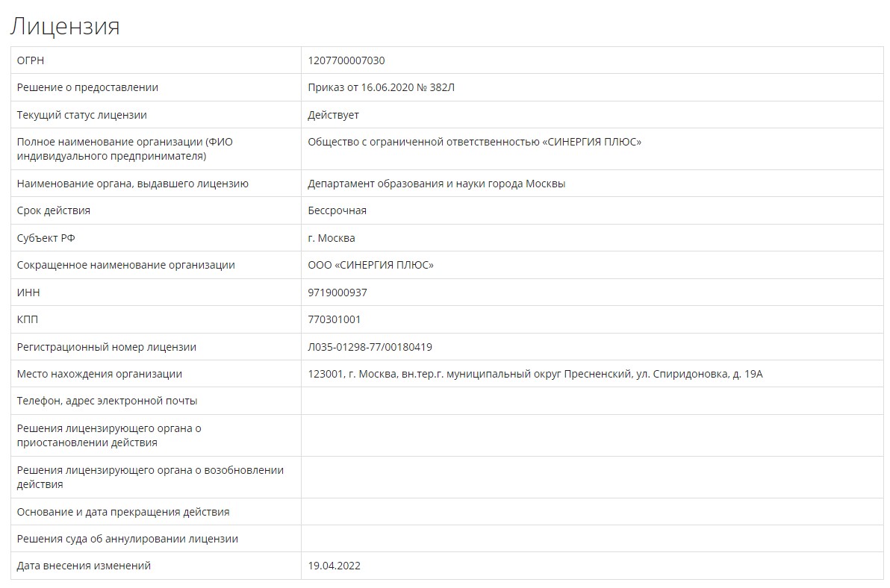This screenshot has height=588, width=890.
Task: Select license registration number Л035-01298-77/00180419
Action: coord(370,347)
